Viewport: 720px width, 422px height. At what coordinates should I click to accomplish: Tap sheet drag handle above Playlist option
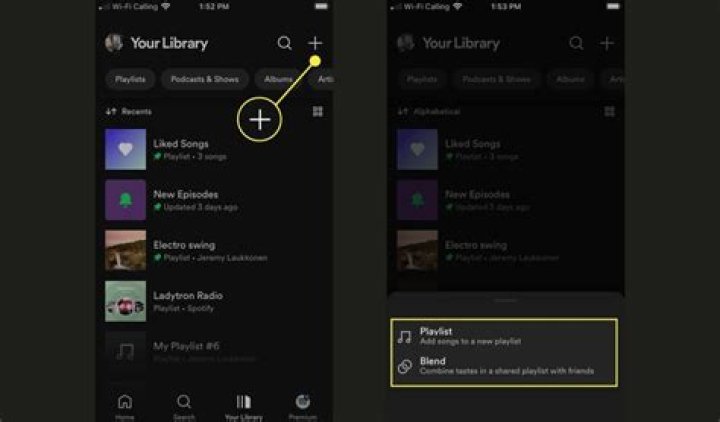tap(505, 300)
